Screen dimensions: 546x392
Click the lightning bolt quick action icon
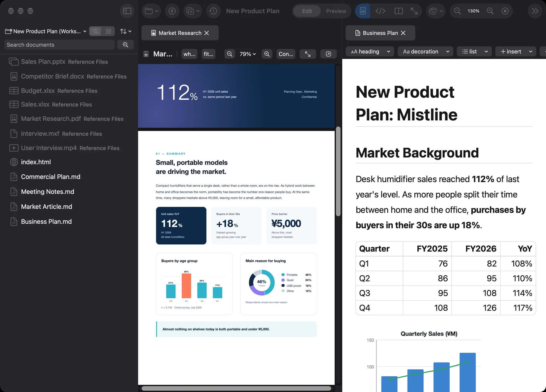click(172, 11)
